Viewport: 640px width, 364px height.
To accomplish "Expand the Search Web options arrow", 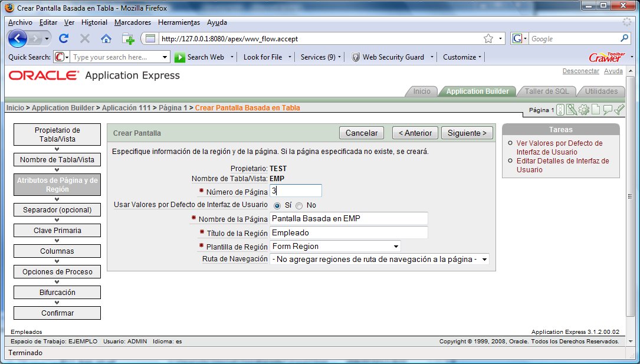I will click(x=232, y=57).
